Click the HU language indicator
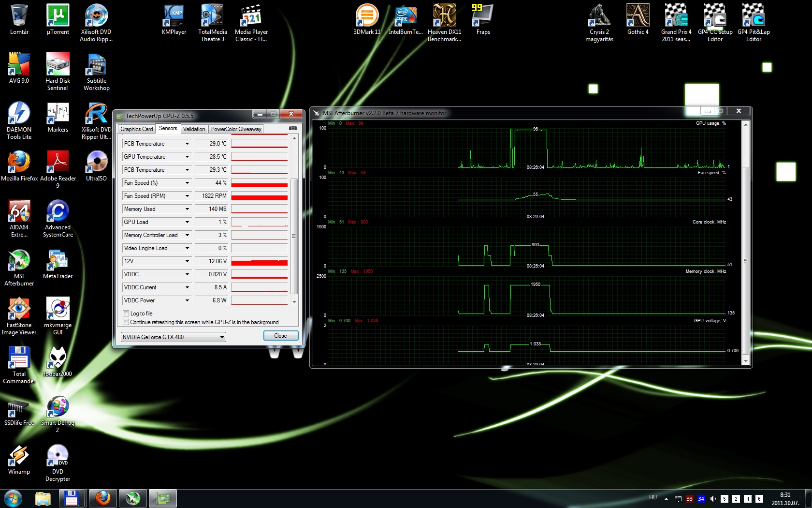Image resolution: width=812 pixels, height=508 pixels. 653,497
